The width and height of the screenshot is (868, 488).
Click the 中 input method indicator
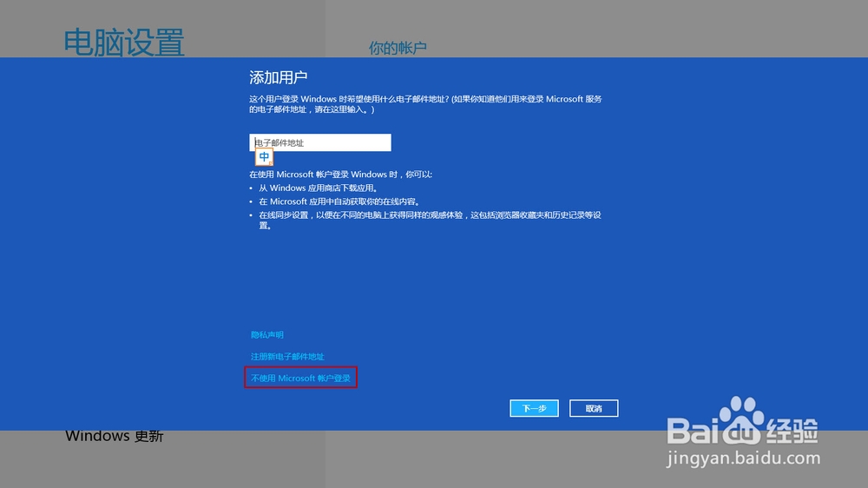coord(264,157)
